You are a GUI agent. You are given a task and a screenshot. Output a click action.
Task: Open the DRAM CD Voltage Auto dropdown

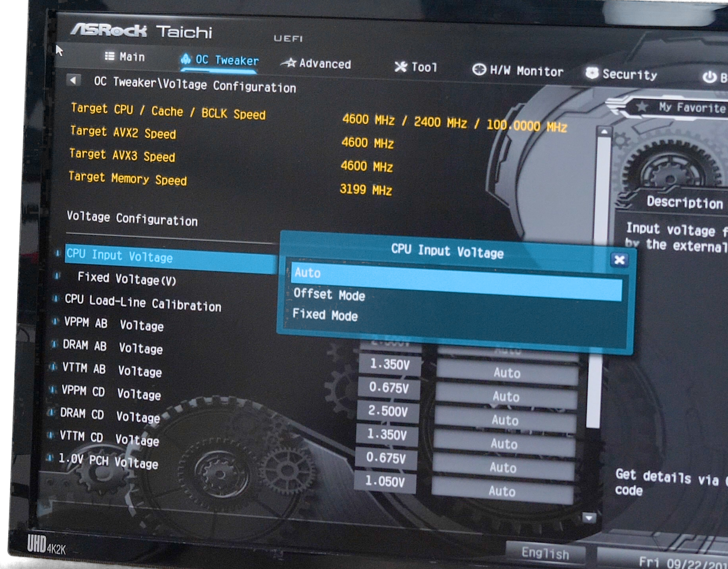click(504, 444)
